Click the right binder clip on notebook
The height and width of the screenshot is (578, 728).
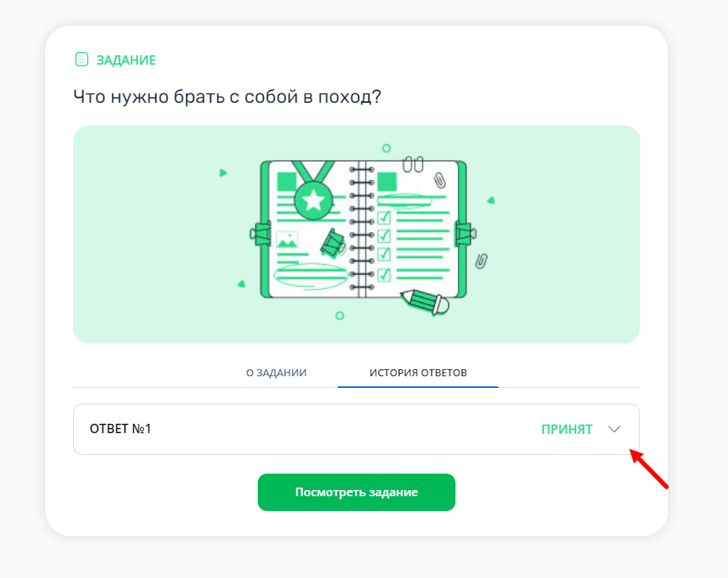[465, 234]
